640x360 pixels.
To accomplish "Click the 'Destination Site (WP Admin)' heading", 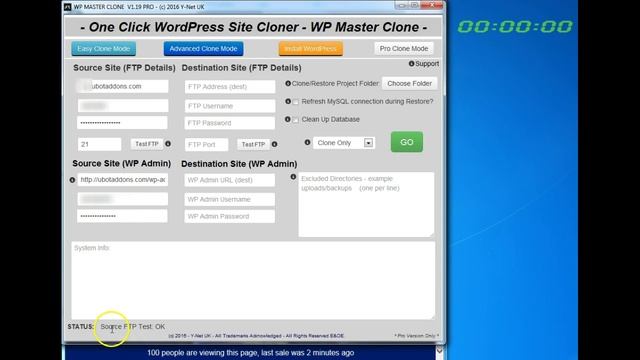I will pyautogui.click(x=239, y=164).
